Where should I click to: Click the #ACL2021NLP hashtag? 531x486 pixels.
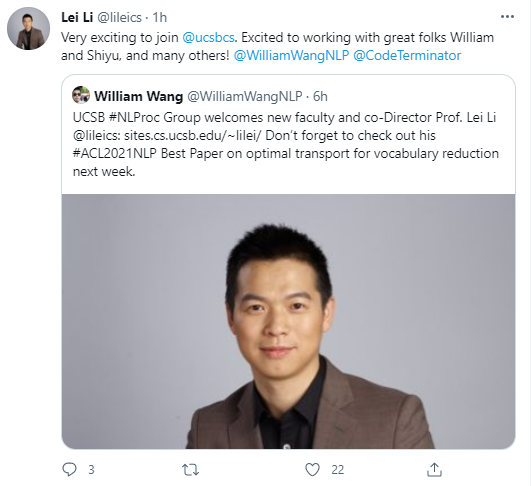(x=115, y=153)
